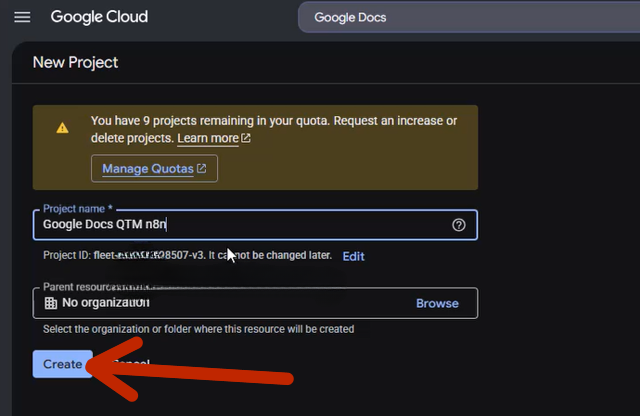This screenshot has height=416, width=640.
Task: Click the Manage Quotas button
Action: click(x=154, y=169)
